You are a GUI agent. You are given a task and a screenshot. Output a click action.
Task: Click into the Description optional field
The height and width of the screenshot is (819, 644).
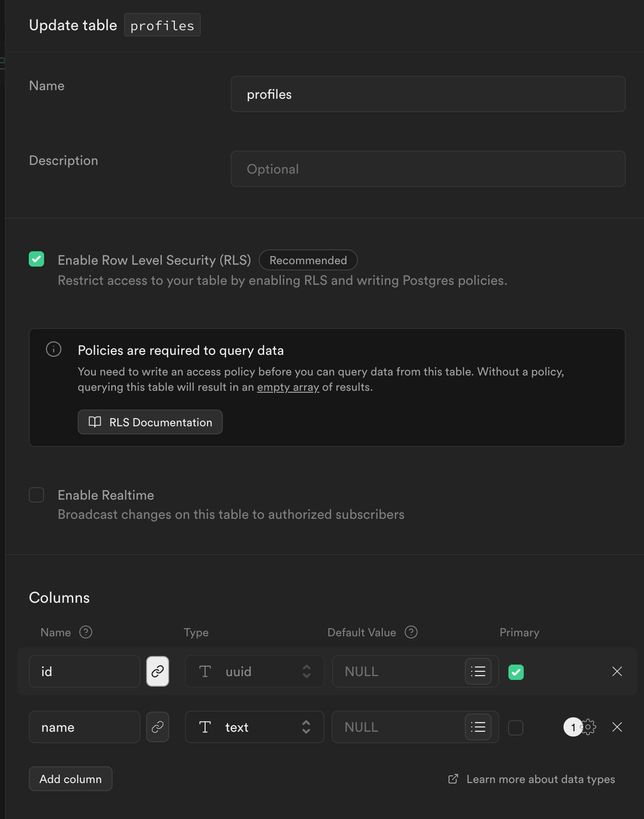click(x=427, y=169)
